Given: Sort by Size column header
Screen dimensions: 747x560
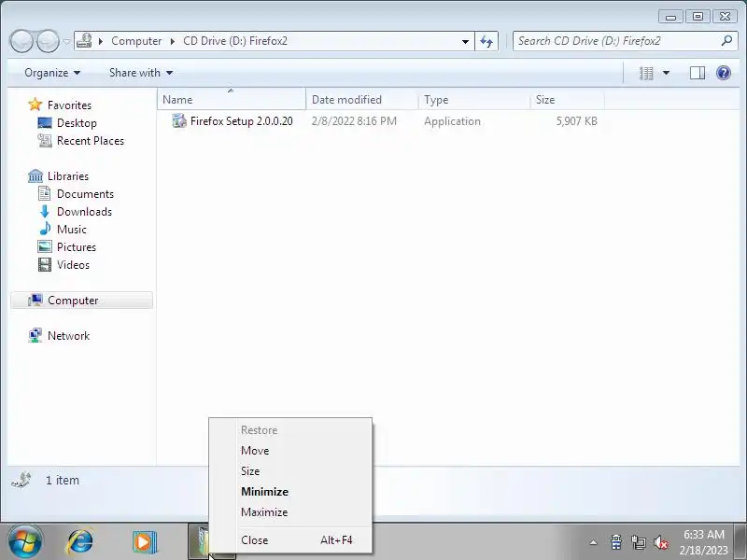Looking at the screenshot, I should click(x=568, y=100).
